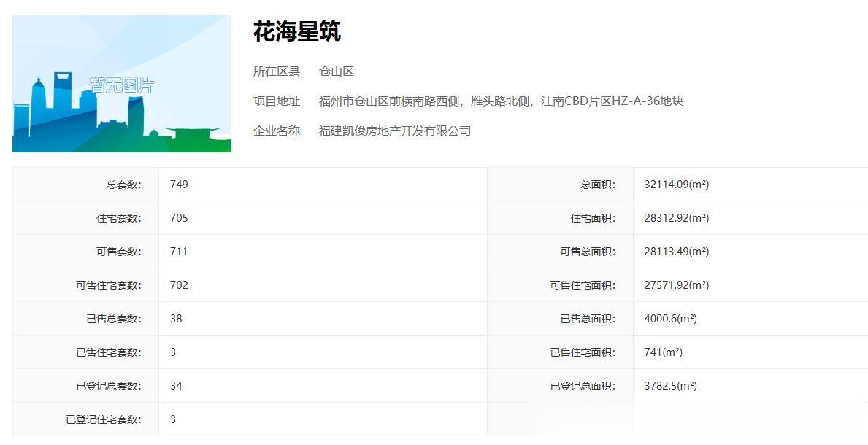The image size is (868, 445).
Task: Click the 已售总套数 value 38
Action: (176, 319)
